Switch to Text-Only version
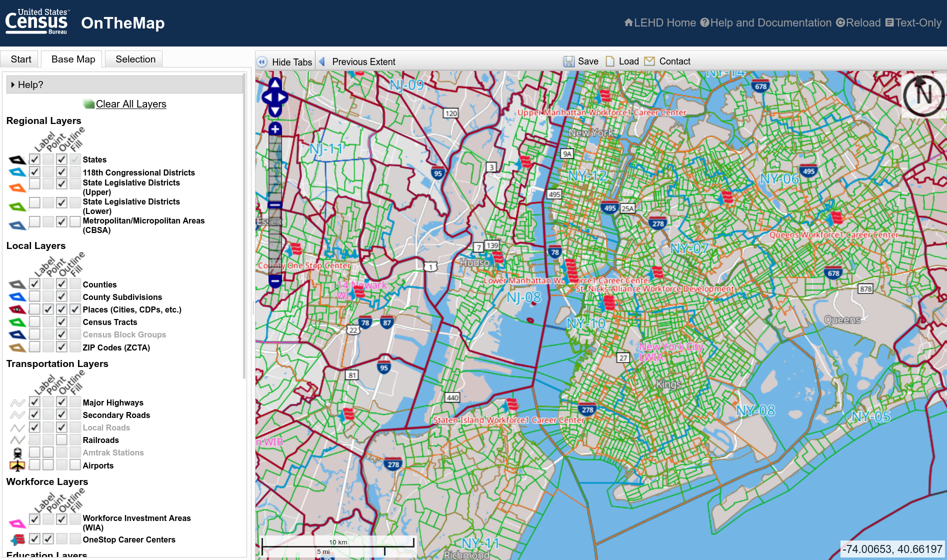The width and height of the screenshot is (947, 560). (x=913, y=22)
